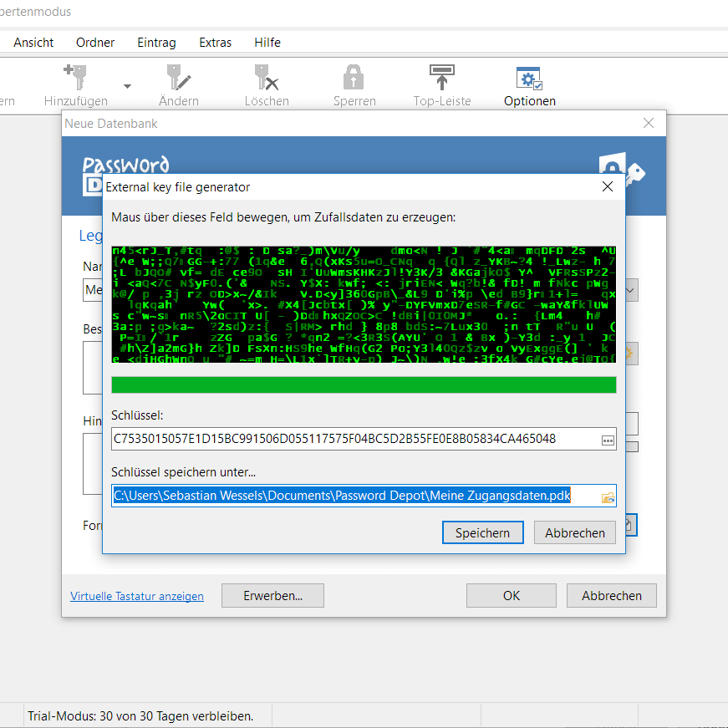
Task: Click the Löschen key delete icon
Action: (x=267, y=77)
